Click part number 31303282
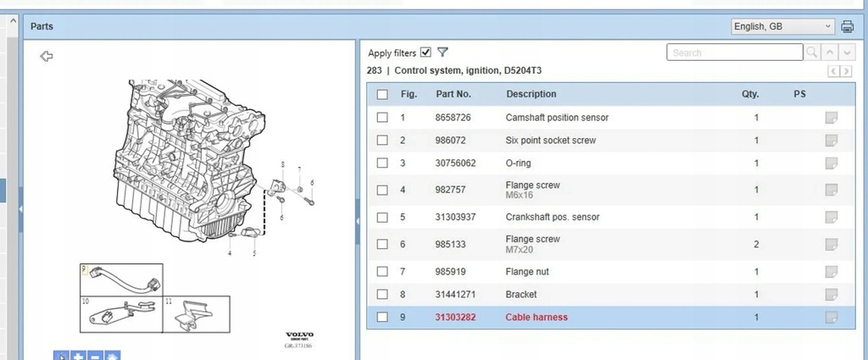Screen dimensions: 868x360 (455, 317)
